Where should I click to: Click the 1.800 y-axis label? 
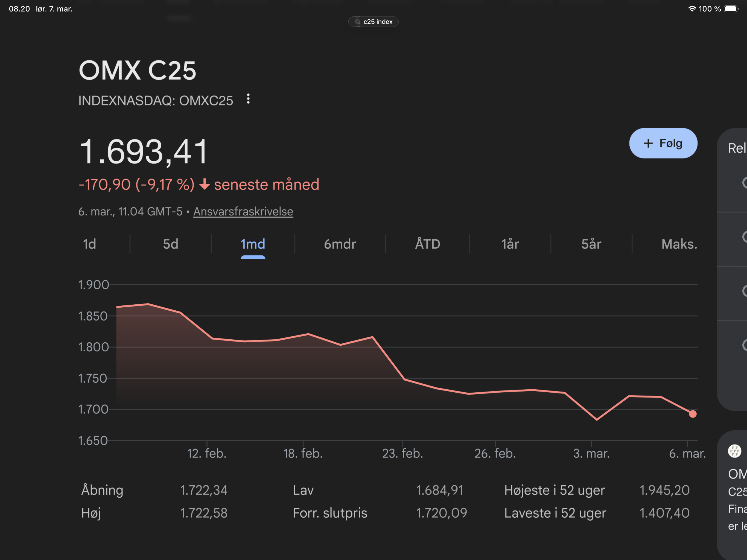pyautogui.click(x=94, y=347)
